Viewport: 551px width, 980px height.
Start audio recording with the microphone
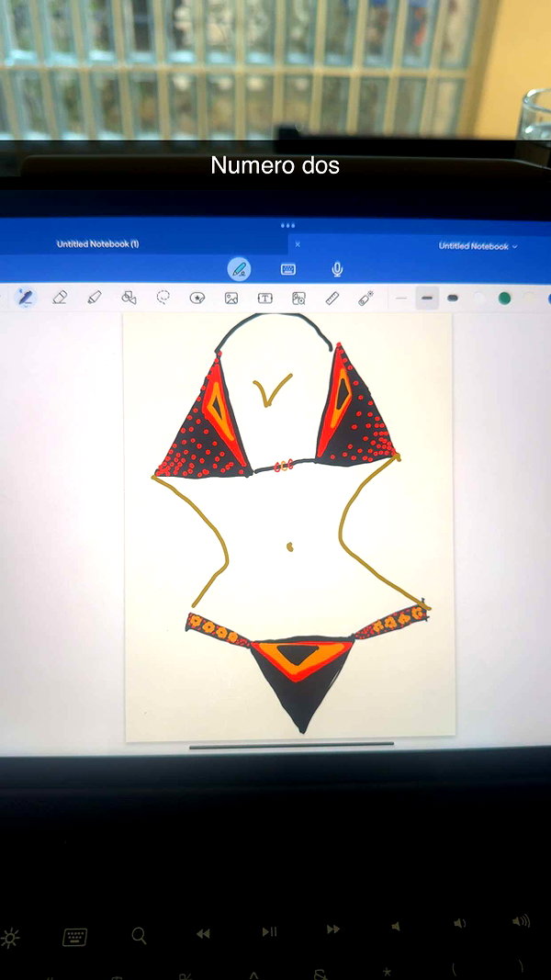337,269
